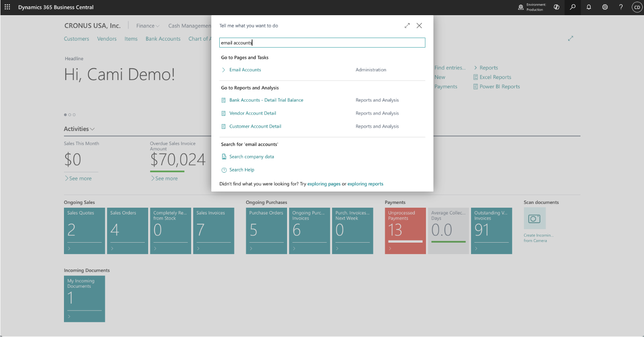Close the Tell Me search dialog
Viewport: 644px width, 337px height.
coord(419,26)
